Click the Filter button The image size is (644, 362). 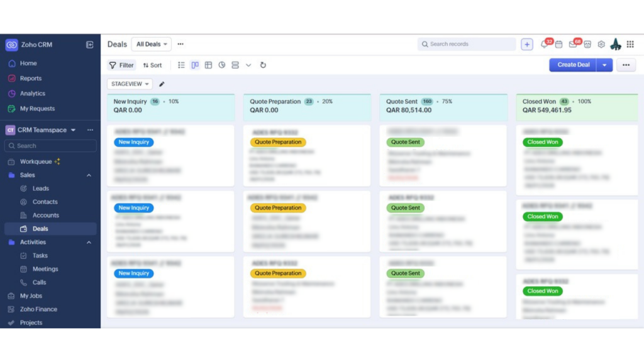121,65
